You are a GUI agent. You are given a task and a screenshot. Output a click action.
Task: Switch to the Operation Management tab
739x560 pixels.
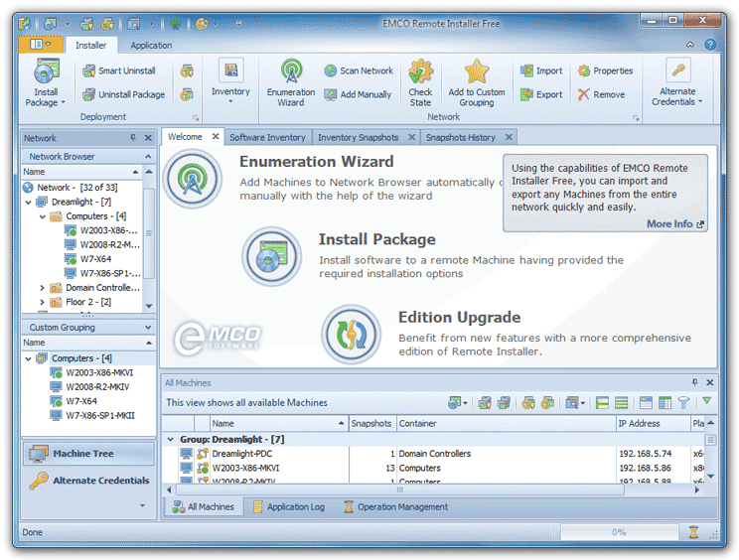point(396,506)
